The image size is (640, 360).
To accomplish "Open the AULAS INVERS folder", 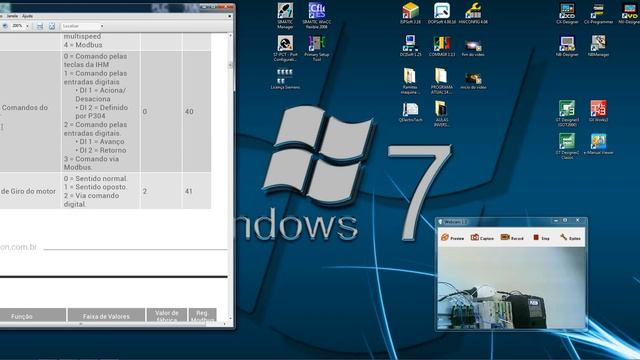I will point(442,114).
